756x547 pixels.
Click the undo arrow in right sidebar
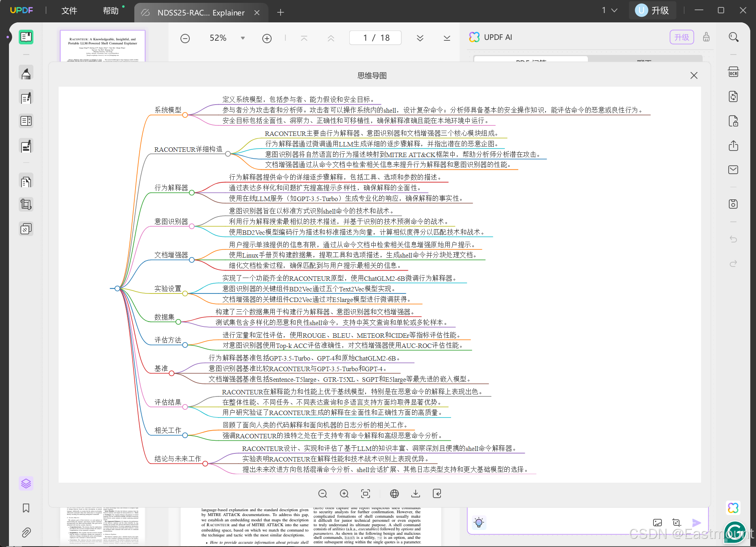[x=734, y=239]
